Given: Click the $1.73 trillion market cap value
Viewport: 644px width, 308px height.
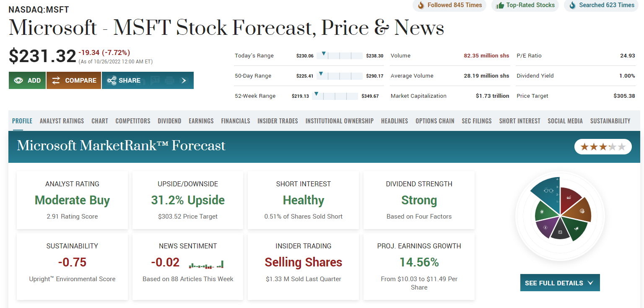Looking at the screenshot, I should pyautogui.click(x=493, y=96).
